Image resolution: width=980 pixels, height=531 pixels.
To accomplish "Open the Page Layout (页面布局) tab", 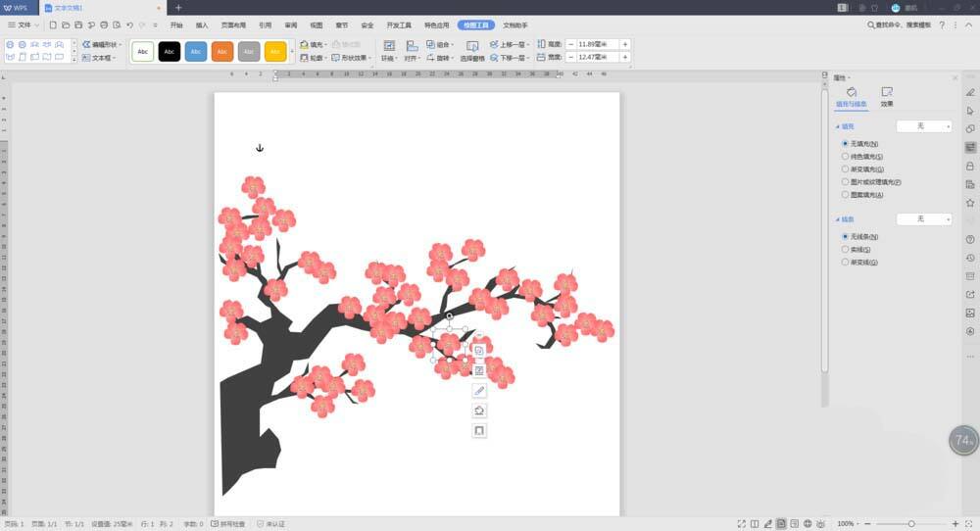I will 233,24.
